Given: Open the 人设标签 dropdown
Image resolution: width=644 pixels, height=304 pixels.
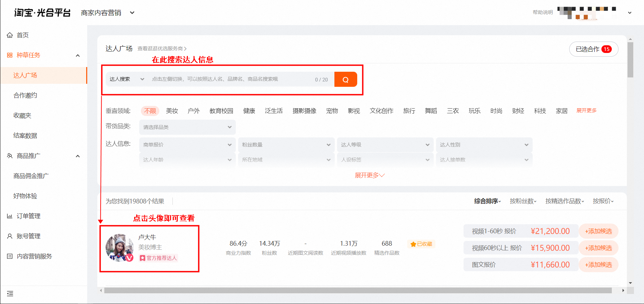Looking at the screenshot, I should click(x=385, y=160).
